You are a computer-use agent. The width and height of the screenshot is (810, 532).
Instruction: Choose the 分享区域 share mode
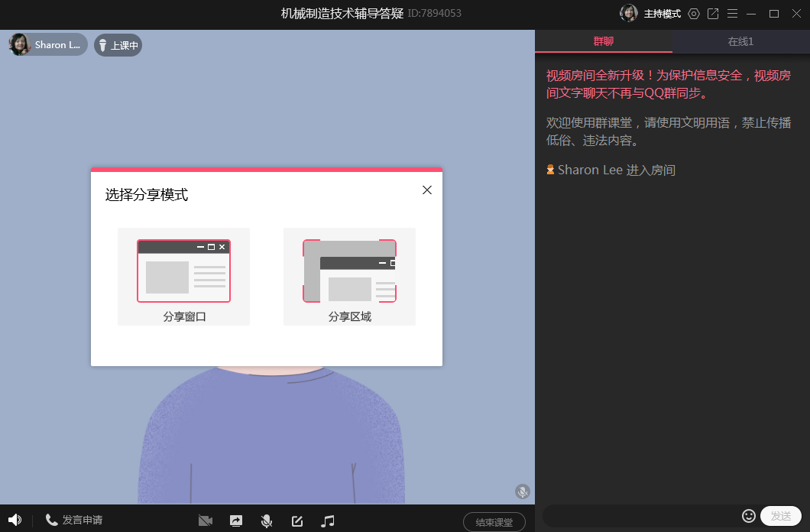point(349,277)
